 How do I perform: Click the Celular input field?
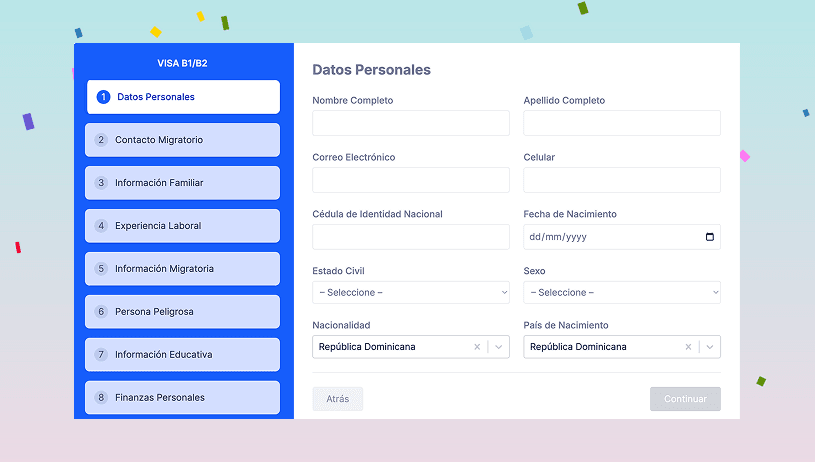(621, 180)
